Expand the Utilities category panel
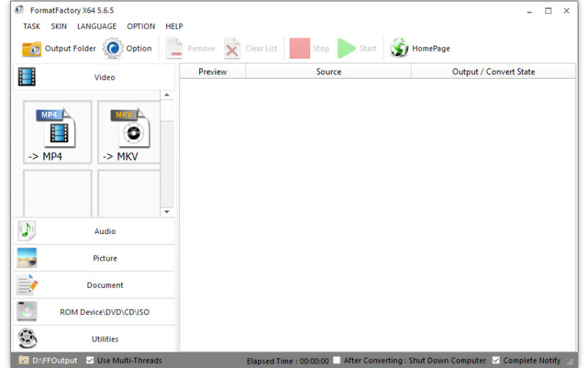This screenshot has height=368, width=588. click(94, 339)
